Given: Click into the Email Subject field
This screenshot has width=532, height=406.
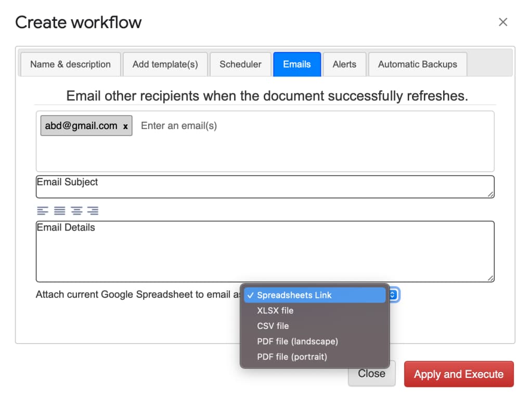Looking at the screenshot, I should click(x=264, y=188).
